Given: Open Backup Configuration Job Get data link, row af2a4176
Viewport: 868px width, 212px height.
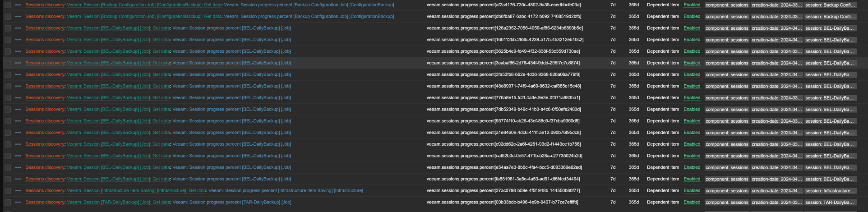Looking at the screenshot, I should click(144, 5).
